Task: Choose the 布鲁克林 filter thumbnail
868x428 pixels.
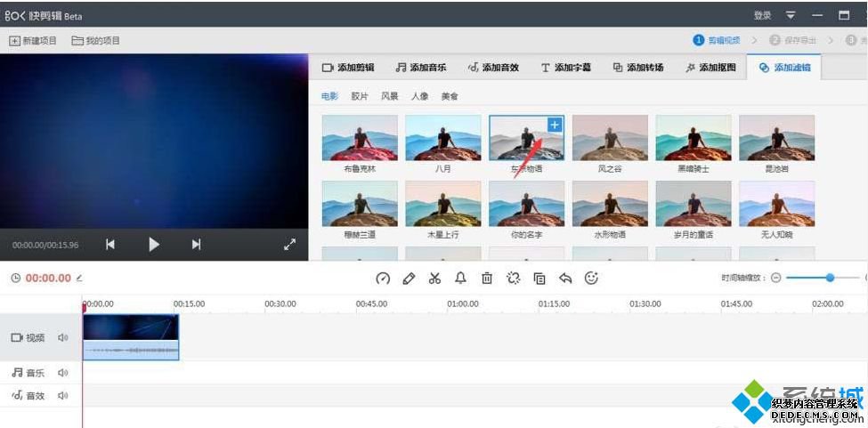Action: point(360,138)
